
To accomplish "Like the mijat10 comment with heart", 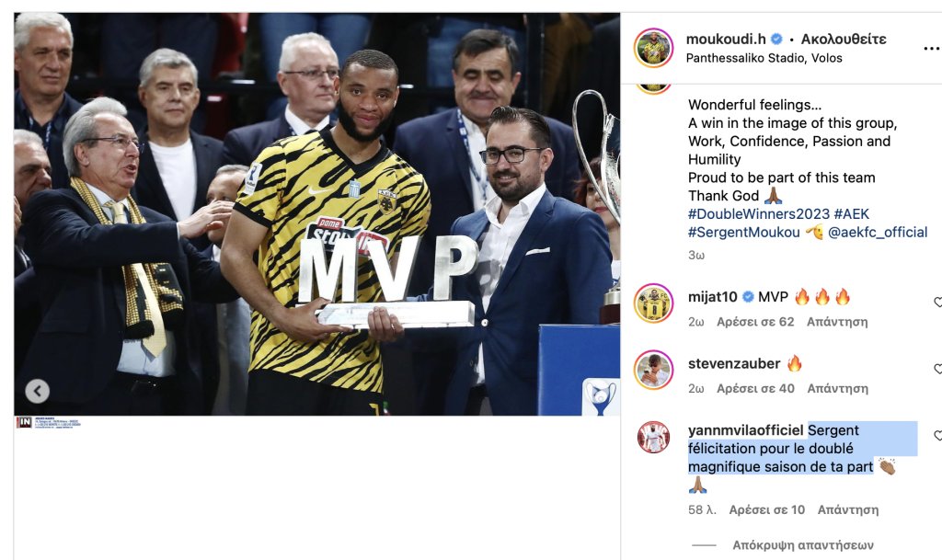I will (937, 302).
